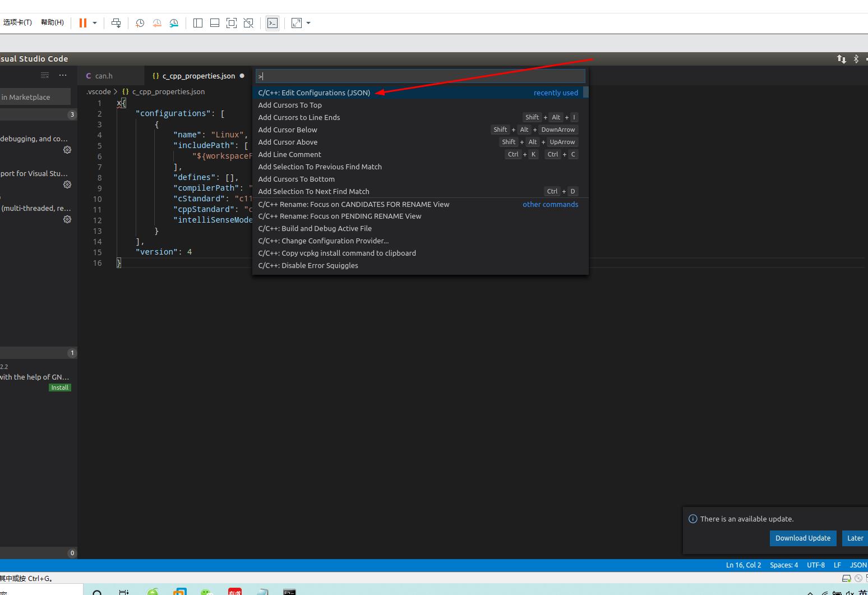
Task: Choose Add Selection To Next Find Match
Action: (418, 191)
